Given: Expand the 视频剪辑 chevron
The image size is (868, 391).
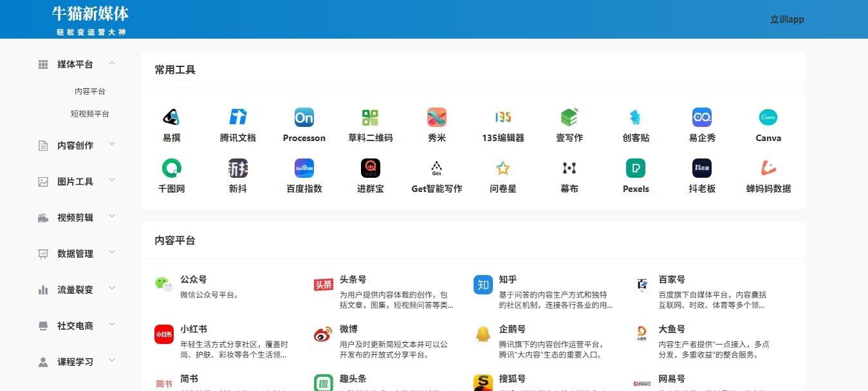Looking at the screenshot, I should point(112,216).
